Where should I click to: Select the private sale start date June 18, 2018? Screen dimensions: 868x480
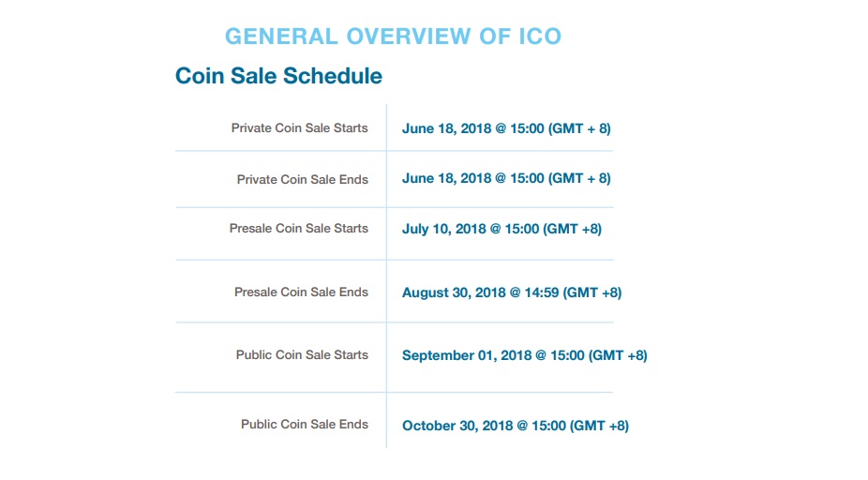point(506,128)
